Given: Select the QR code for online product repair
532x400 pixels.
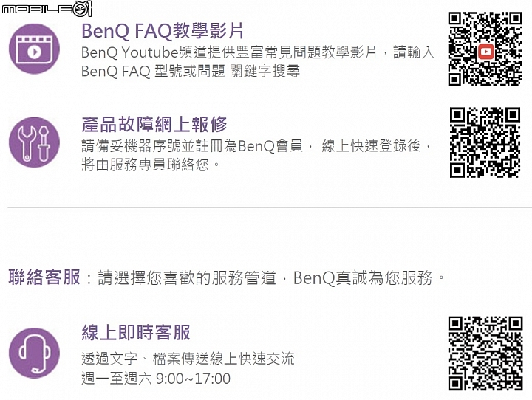Looking at the screenshot, I should click(x=485, y=142).
